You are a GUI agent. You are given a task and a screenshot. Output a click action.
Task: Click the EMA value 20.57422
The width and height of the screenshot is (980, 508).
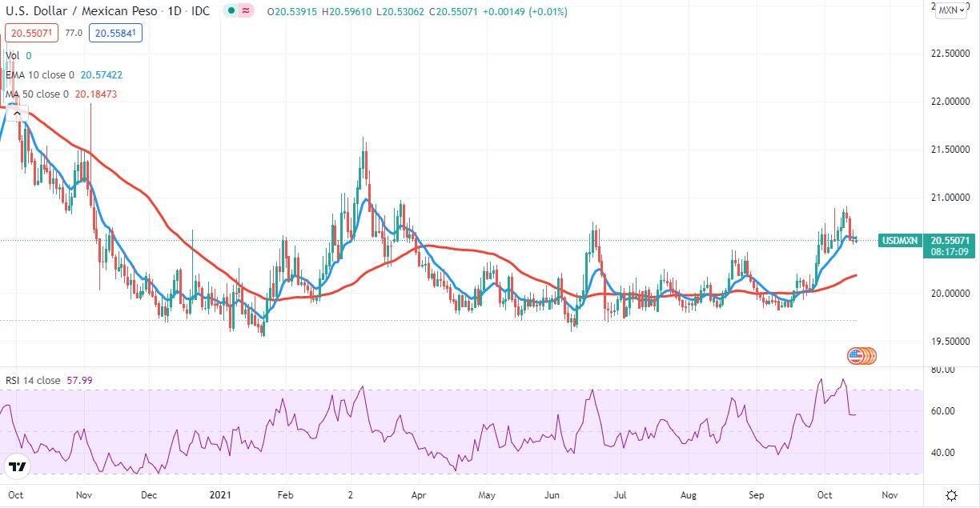coord(100,74)
